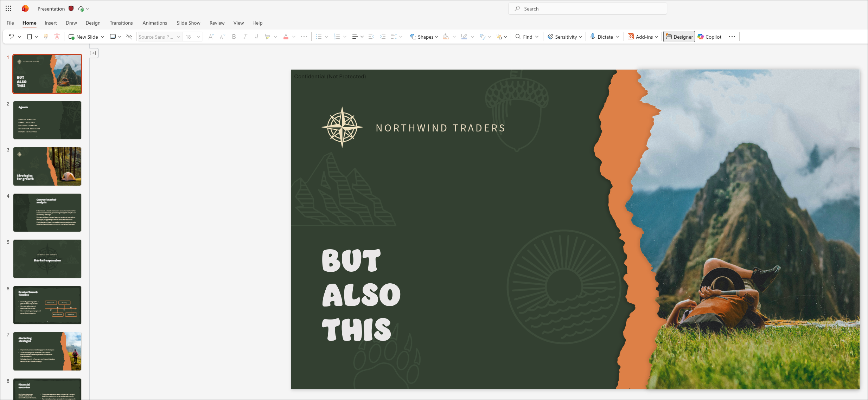
Task: Open the app launcher grid icon
Action: [x=8, y=8]
